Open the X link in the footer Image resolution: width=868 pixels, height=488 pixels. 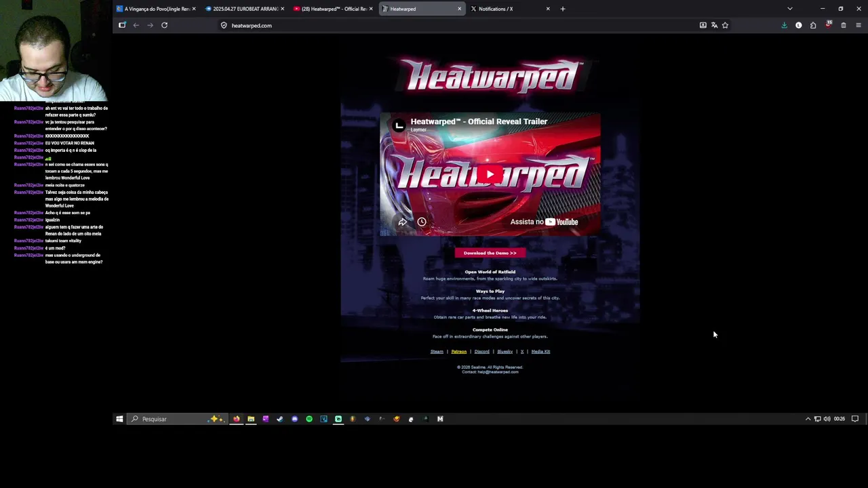click(522, 352)
